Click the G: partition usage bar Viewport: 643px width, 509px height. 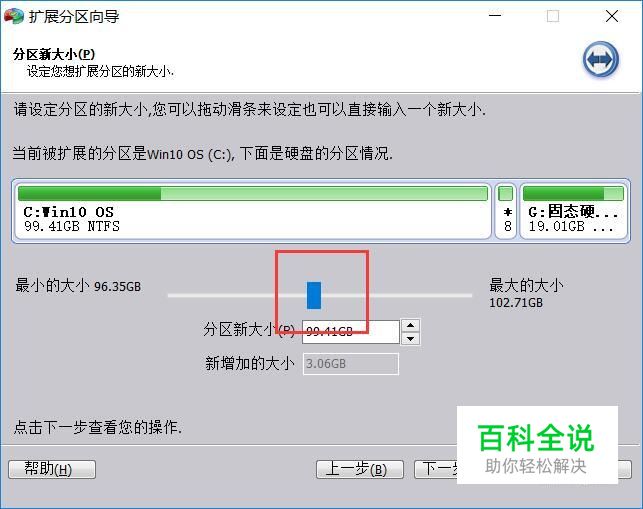tap(573, 193)
